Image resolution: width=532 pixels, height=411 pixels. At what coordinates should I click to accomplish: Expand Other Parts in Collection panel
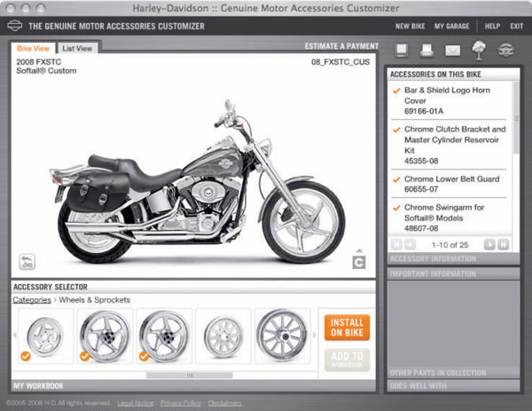(x=453, y=373)
